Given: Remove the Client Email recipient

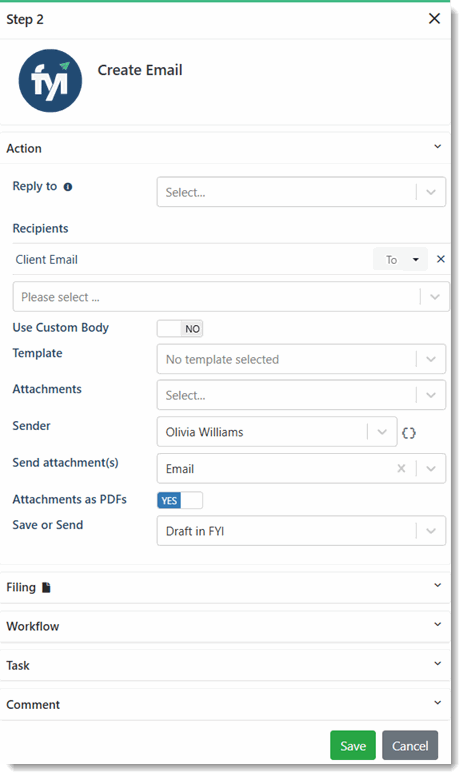Looking at the screenshot, I should tap(441, 259).
